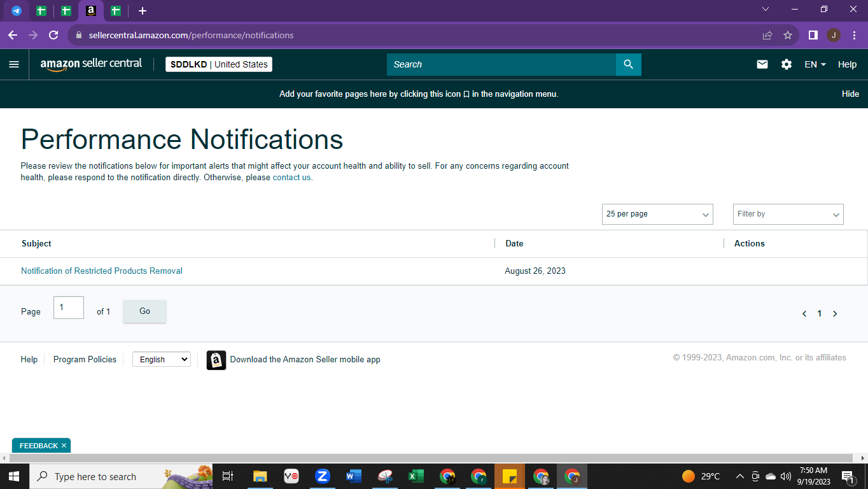Switch to the Telegram browser tab
Image resolution: width=868 pixels, height=489 pixels.
click(x=17, y=11)
